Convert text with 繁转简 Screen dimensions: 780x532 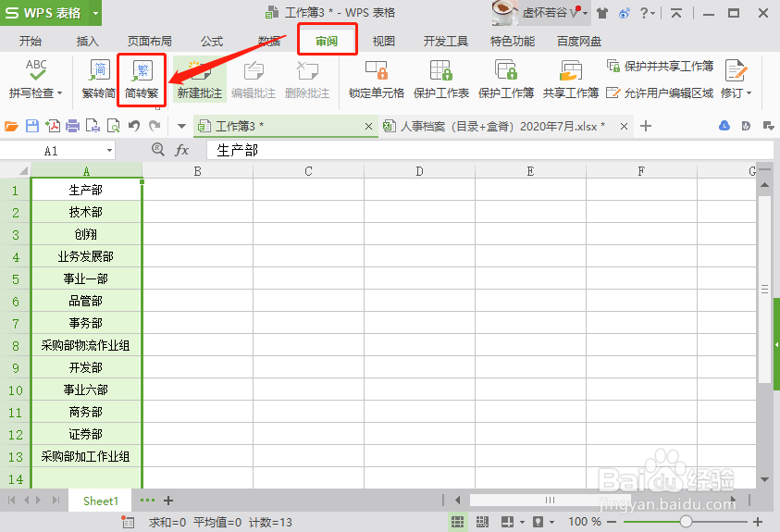coord(99,79)
